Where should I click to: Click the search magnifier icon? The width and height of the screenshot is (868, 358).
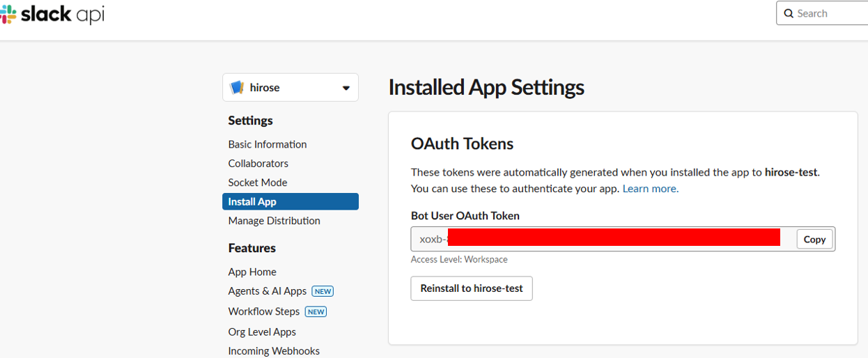pyautogui.click(x=789, y=13)
